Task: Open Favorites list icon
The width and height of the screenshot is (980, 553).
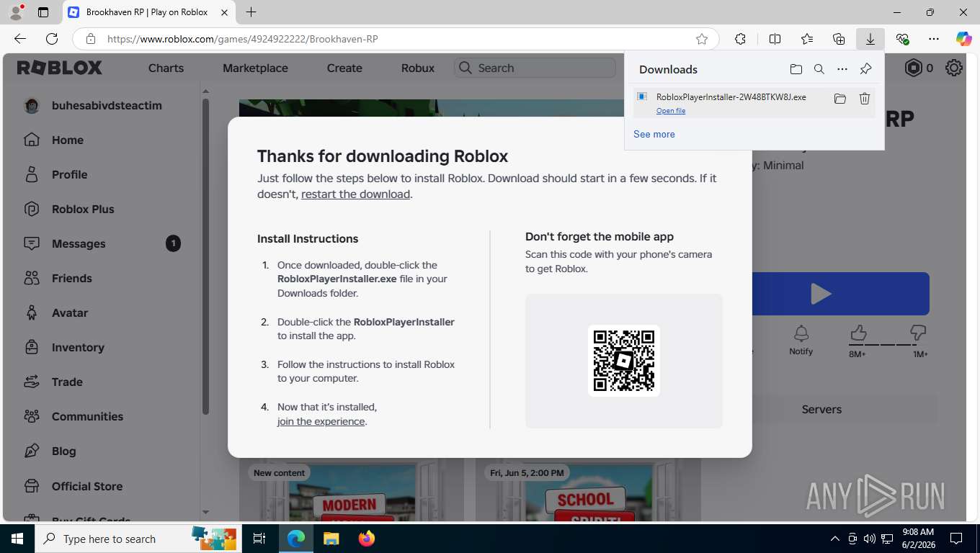Action: click(807, 39)
